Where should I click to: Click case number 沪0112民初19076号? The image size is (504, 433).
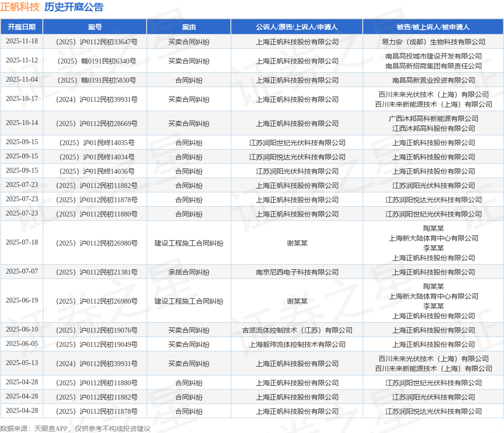point(97,330)
